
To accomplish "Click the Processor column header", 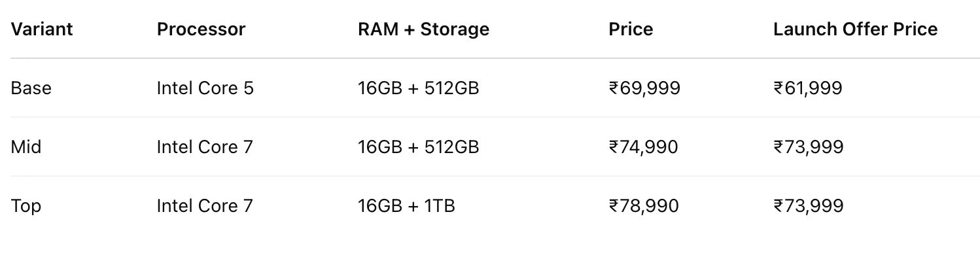I will (x=201, y=29).
